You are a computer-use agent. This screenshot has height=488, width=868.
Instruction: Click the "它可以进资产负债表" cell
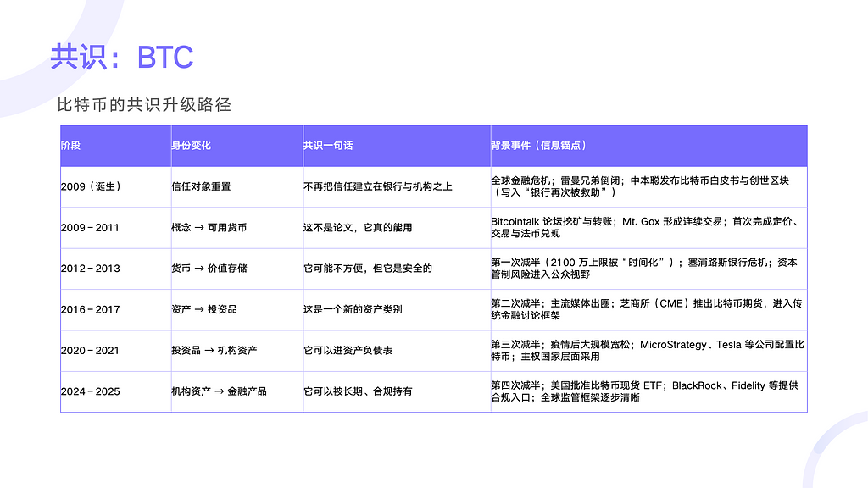click(x=348, y=350)
